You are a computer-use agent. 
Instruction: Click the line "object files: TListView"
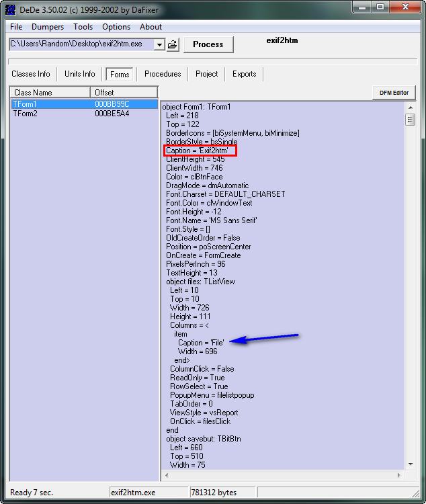(x=200, y=282)
